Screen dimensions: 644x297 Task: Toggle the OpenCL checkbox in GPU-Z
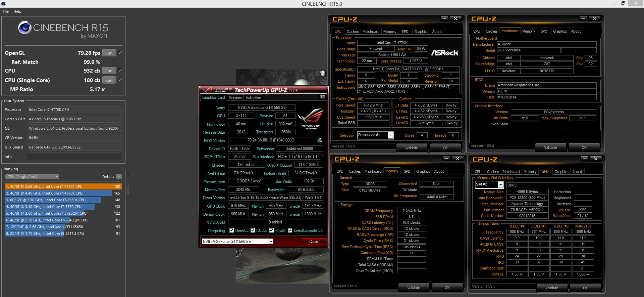232,230
